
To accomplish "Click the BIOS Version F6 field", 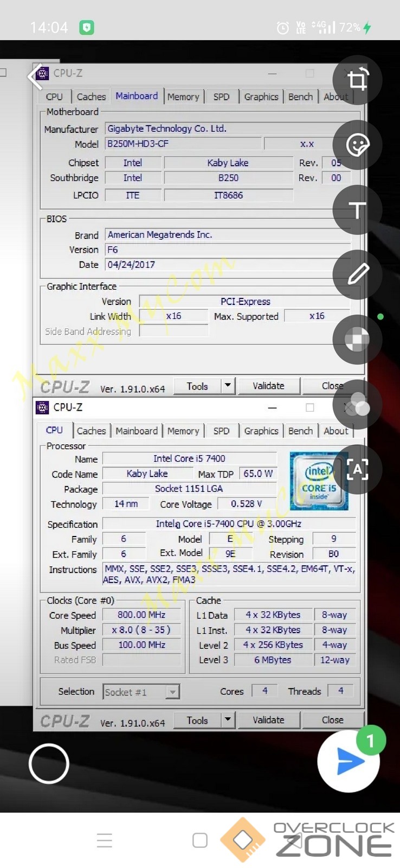I will pos(228,250).
